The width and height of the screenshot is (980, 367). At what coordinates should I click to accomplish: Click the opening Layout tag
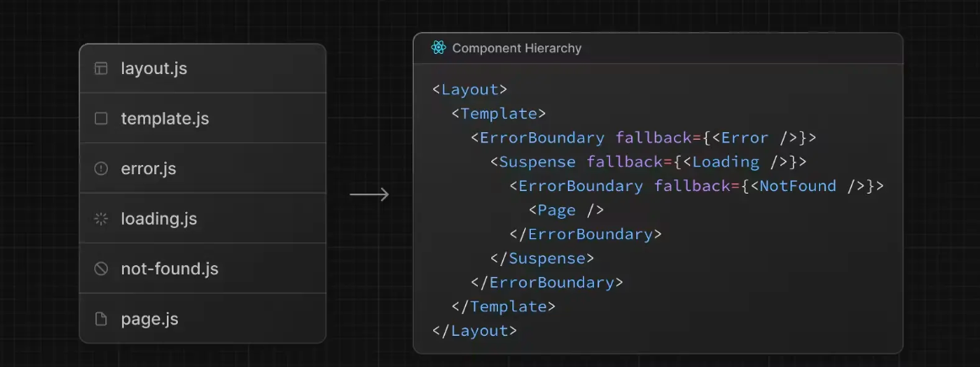coord(469,89)
